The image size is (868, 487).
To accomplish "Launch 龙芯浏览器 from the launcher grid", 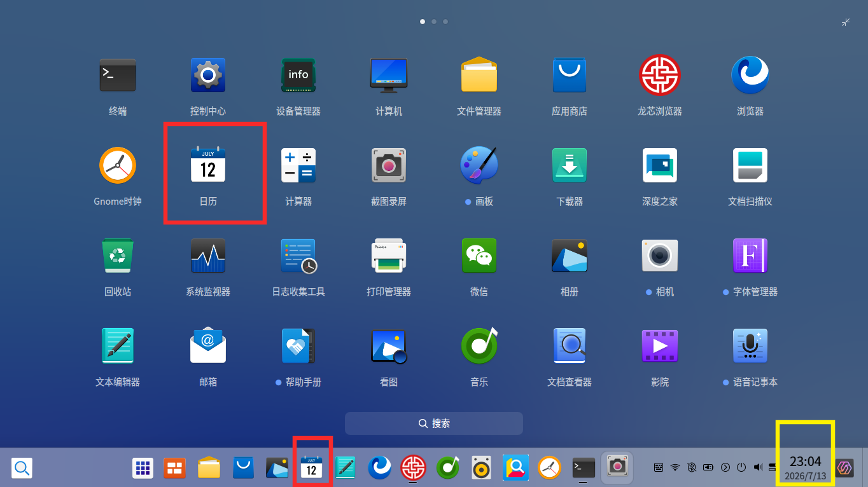I will tap(660, 75).
